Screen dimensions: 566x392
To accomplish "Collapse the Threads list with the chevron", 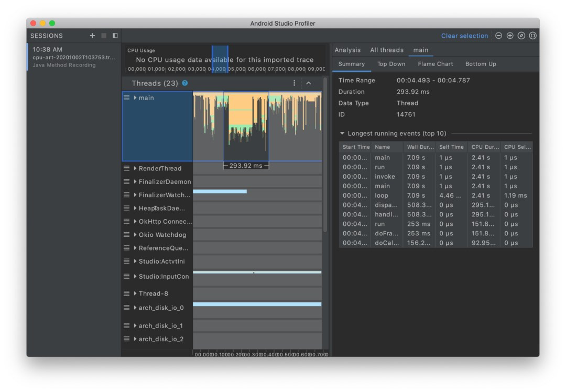I will click(309, 83).
